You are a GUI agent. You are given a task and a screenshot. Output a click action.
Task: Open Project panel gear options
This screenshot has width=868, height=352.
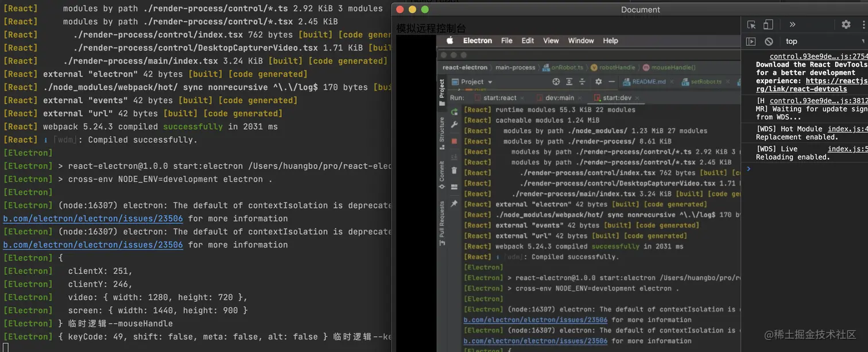coord(598,82)
